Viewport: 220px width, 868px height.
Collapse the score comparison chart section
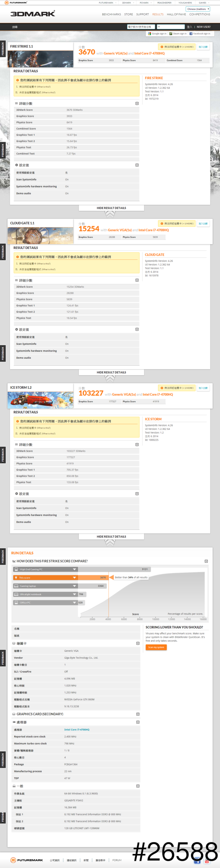pos(206,561)
